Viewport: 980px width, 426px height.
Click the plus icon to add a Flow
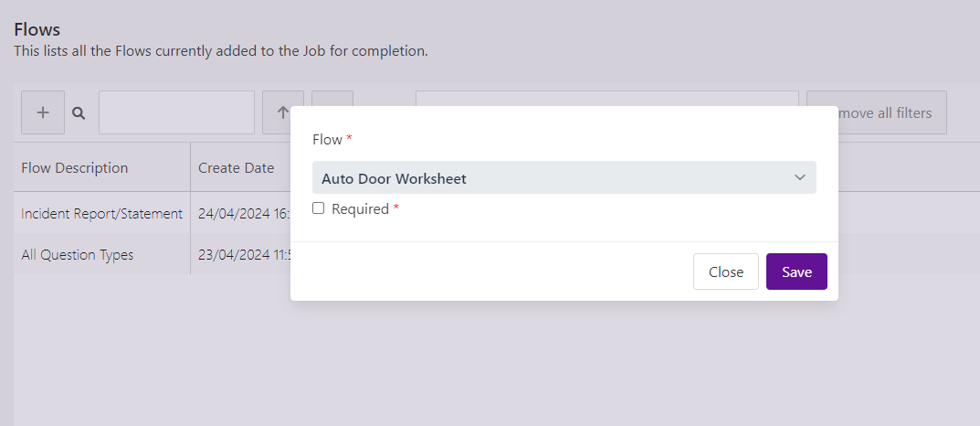(43, 112)
